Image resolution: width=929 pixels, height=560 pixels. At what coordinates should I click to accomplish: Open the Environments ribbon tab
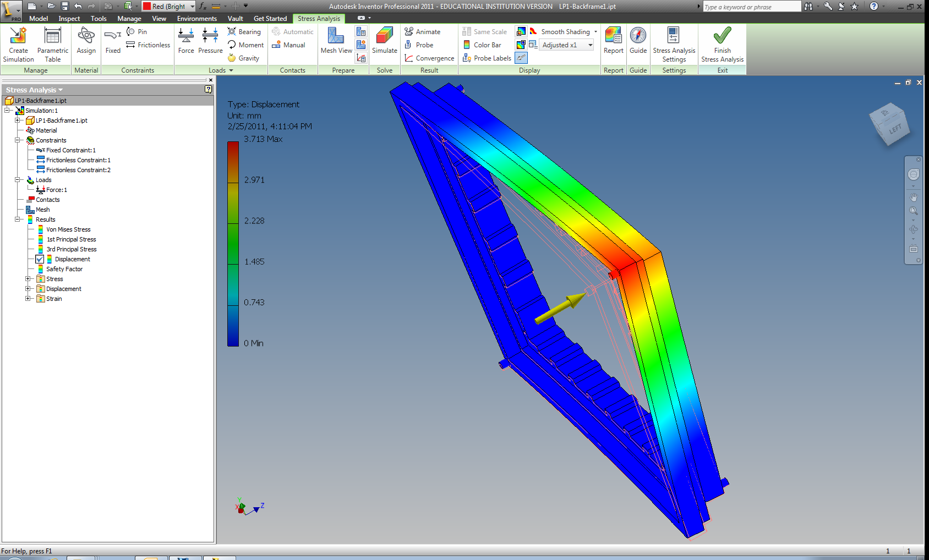click(x=196, y=19)
